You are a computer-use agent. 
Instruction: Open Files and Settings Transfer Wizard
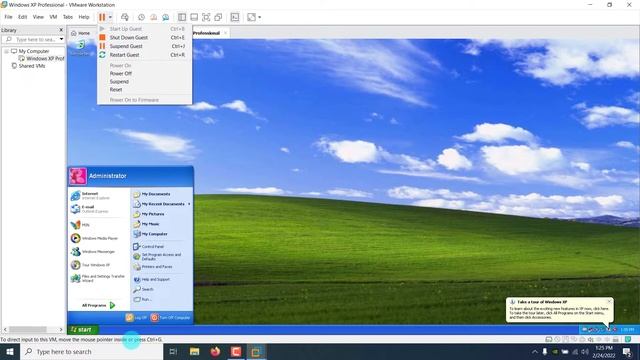coord(99,279)
